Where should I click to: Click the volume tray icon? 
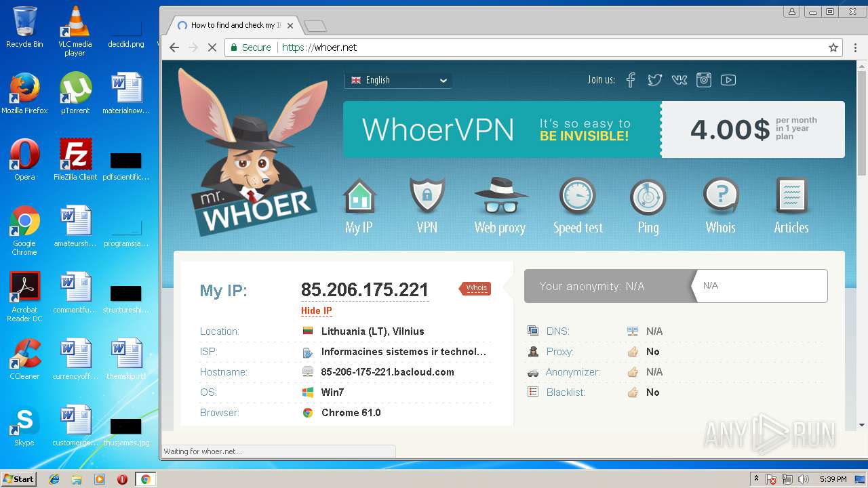[804, 479]
